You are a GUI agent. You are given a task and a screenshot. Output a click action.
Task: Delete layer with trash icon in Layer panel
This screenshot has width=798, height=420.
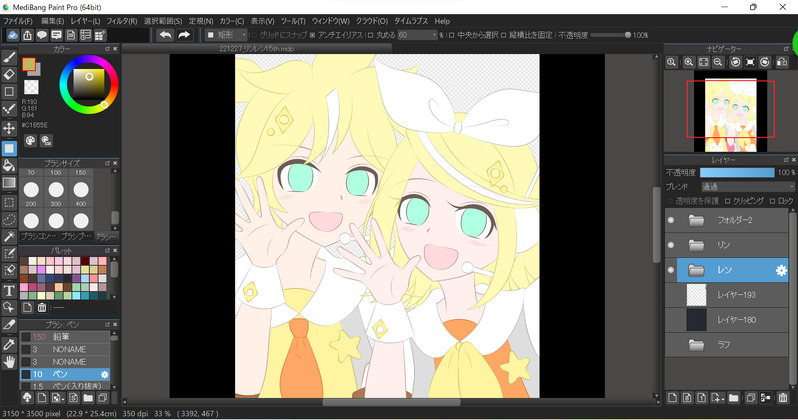(783, 398)
